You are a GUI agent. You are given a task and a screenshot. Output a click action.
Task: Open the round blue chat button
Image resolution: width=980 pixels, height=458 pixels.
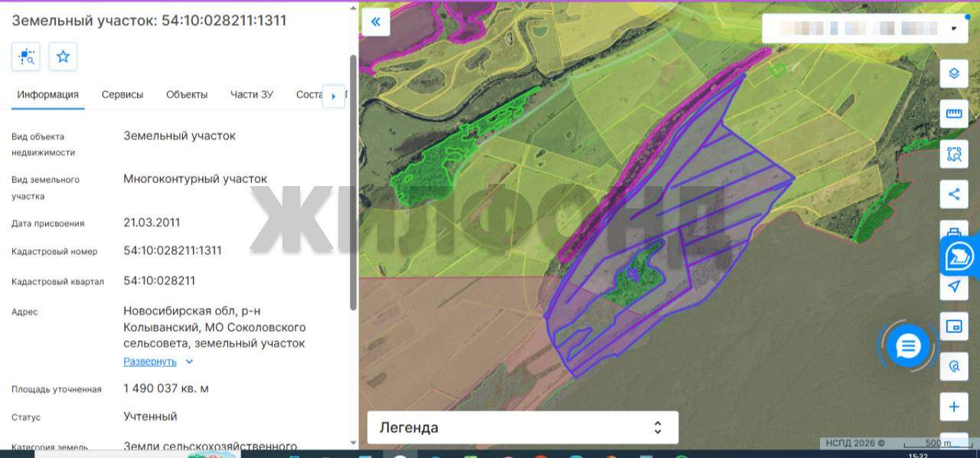point(908,346)
